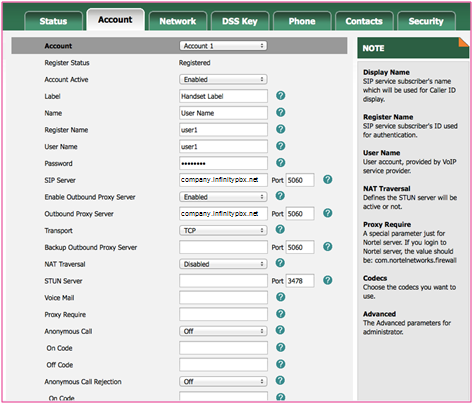The height and width of the screenshot is (404, 474).
Task: Open help icon for Name field
Action: 281,112
